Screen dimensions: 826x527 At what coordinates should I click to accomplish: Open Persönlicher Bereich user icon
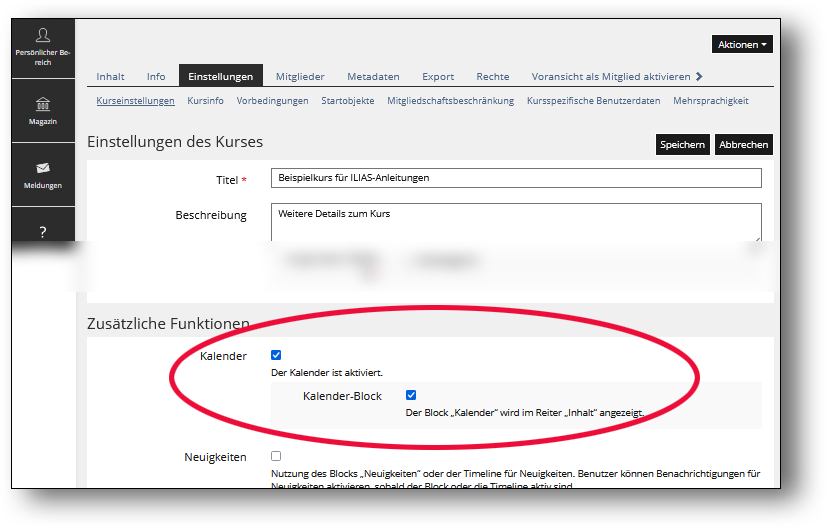pos(42,35)
